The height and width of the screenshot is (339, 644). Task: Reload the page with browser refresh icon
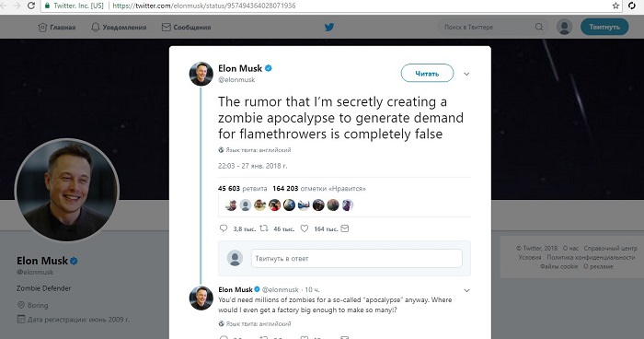coord(30,6)
